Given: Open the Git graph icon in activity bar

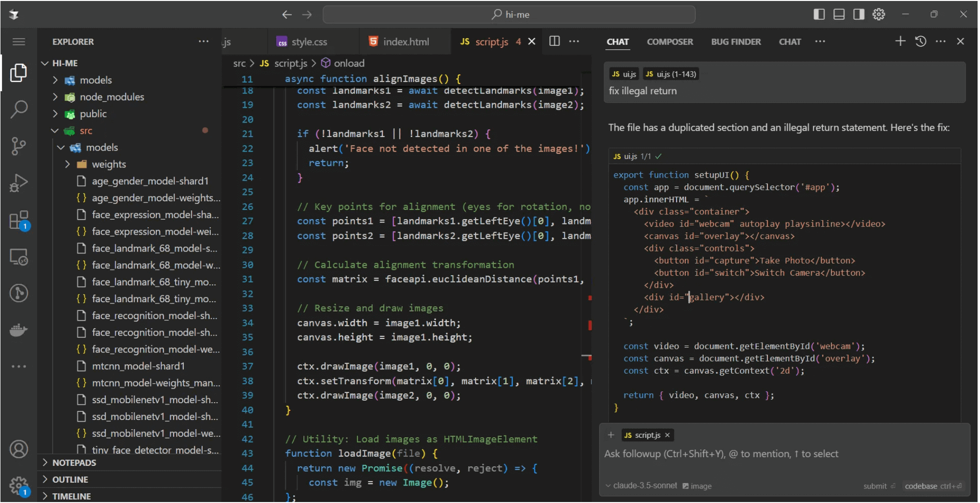Looking at the screenshot, I should click(18, 293).
